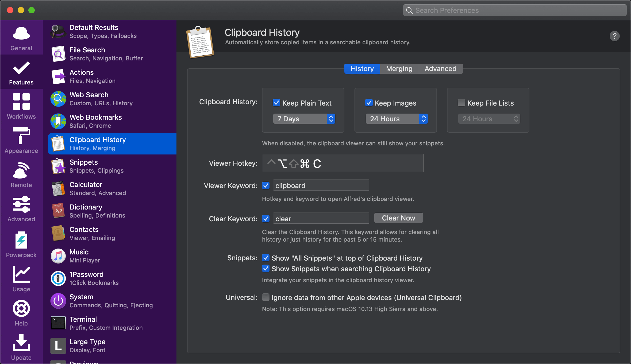Viewport: 631px width, 364px height.
Task: Select the Actions arrow icon
Action: point(58,76)
